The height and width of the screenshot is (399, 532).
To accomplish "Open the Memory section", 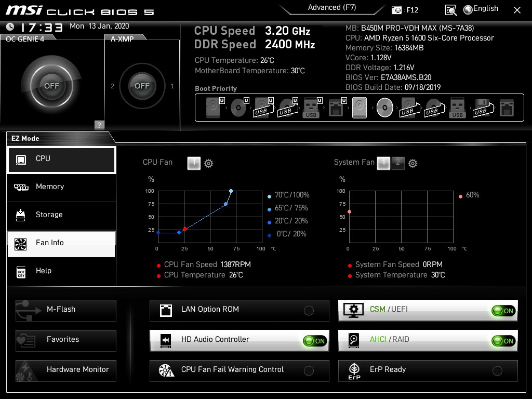I will [x=61, y=187].
